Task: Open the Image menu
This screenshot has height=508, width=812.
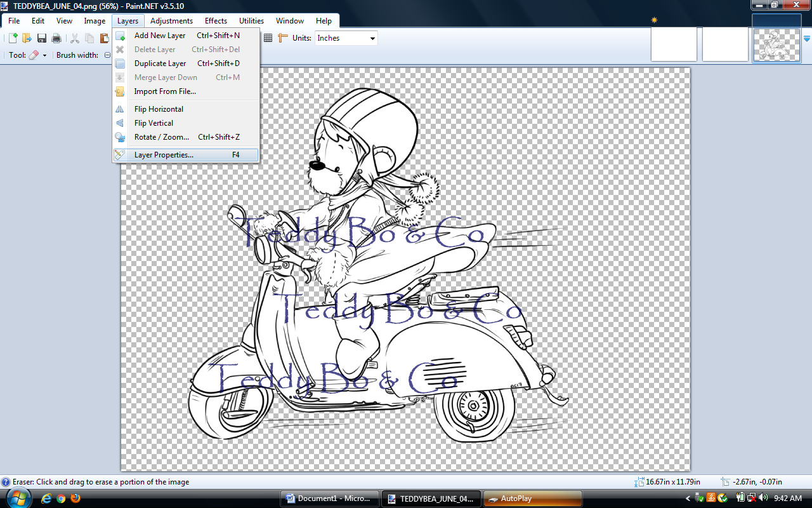Action: tap(95, 21)
